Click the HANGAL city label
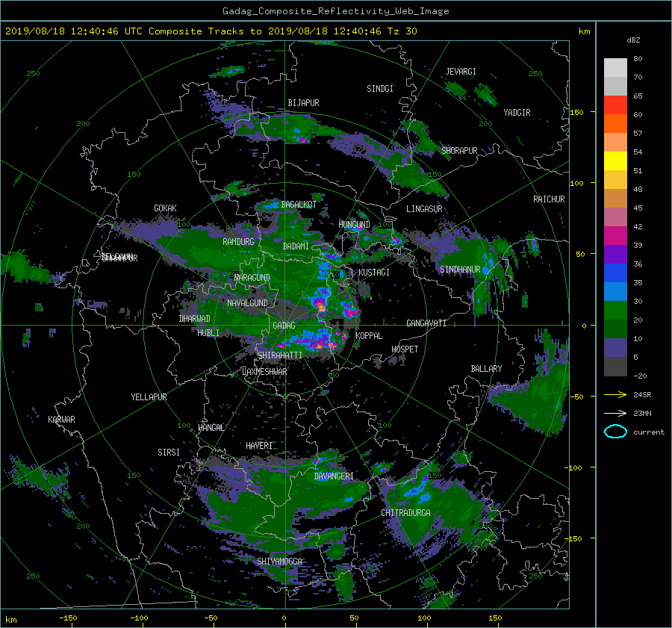The image size is (672, 628). point(211,428)
